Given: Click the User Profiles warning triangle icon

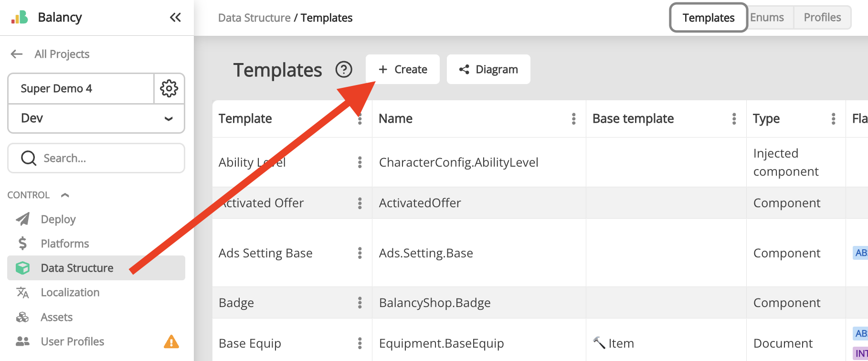Looking at the screenshot, I should click(171, 341).
